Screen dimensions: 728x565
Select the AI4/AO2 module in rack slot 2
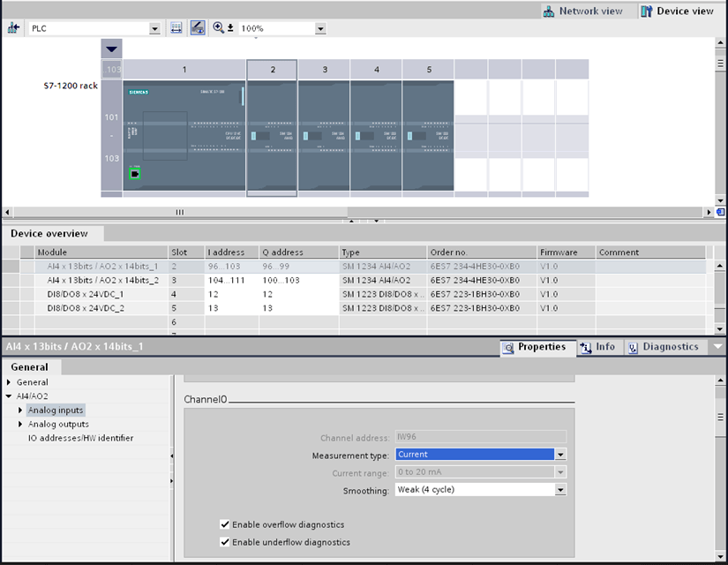pos(272,135)
